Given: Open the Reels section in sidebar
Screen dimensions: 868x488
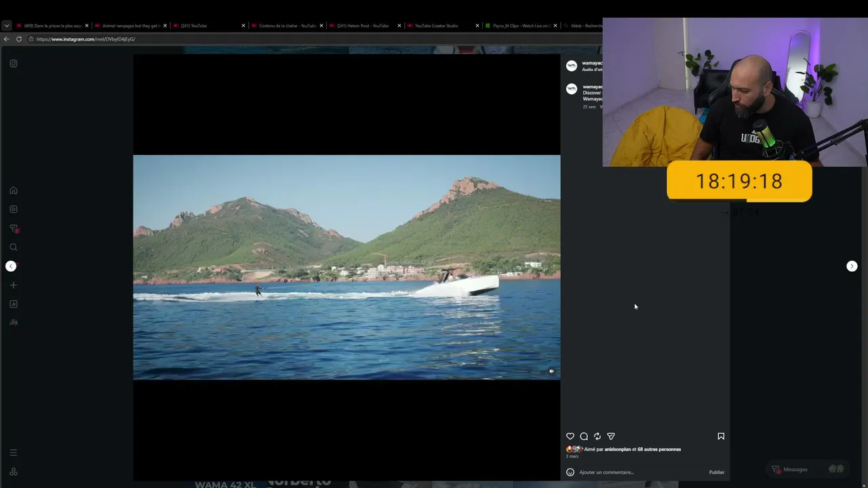Looking at the screenshot, I should [x=13, y=209].
